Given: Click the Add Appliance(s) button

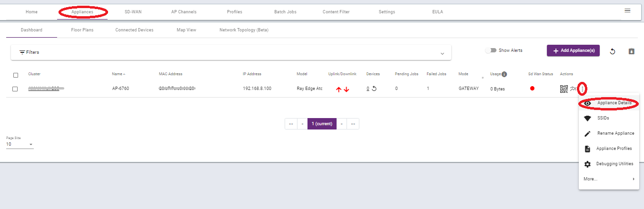Looking at the screenshot, I should [x=573, y=50].
